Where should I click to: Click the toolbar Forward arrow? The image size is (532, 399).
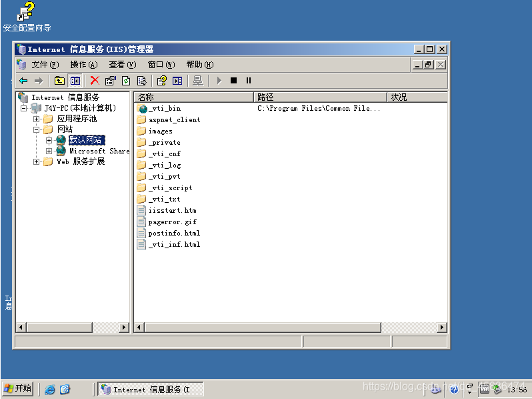39,81
